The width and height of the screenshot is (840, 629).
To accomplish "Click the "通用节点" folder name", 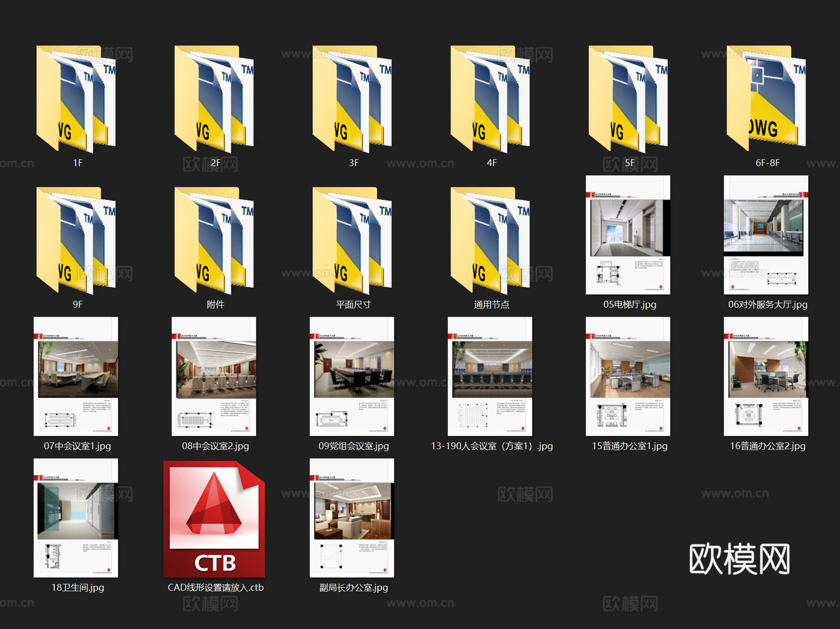I will pyautogui.click(x=492, y=304).
